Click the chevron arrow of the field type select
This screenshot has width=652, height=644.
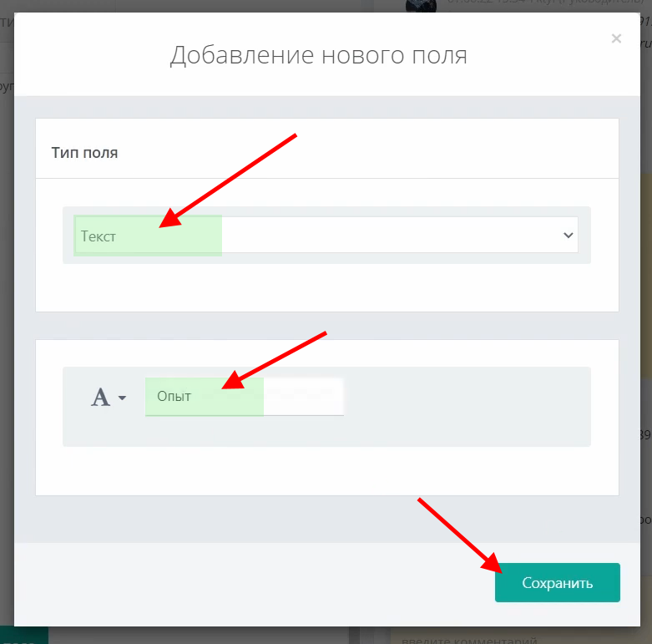(569, 236)
